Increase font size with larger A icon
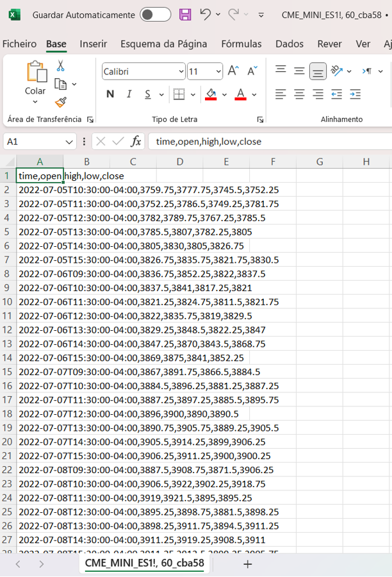This screenshot has height=577, width=392. click(234, 71)
